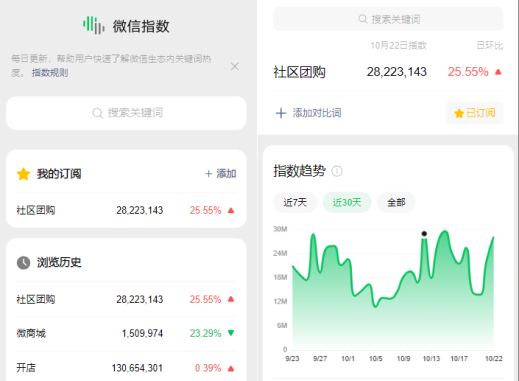Screen dimensions: 519x381
Task: Click the 10/22 date on chart axis
Action: (494, 359)
